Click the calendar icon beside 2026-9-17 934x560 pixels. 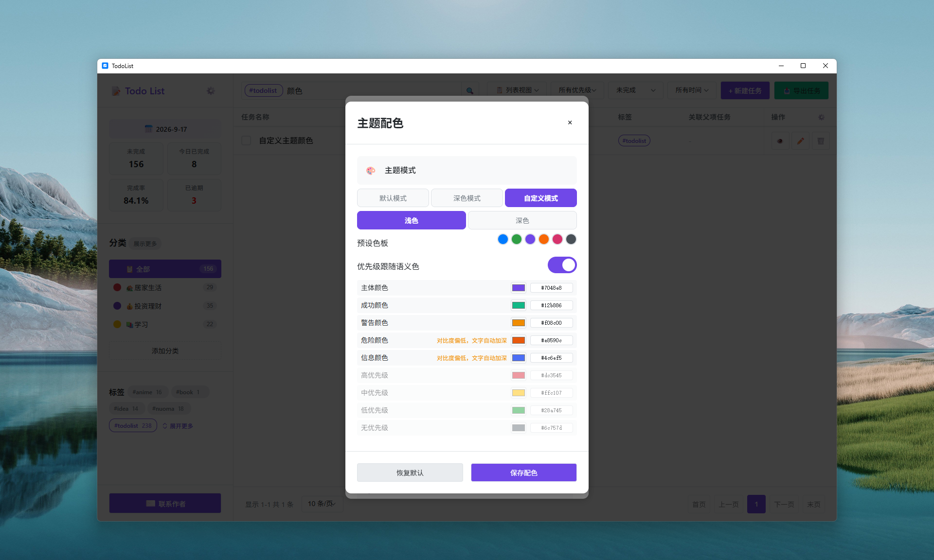(x=148, y=129)
